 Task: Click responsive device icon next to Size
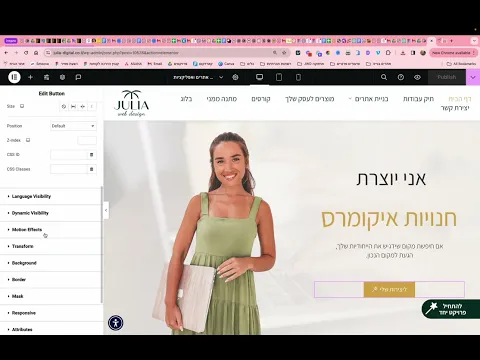(22, 106)
